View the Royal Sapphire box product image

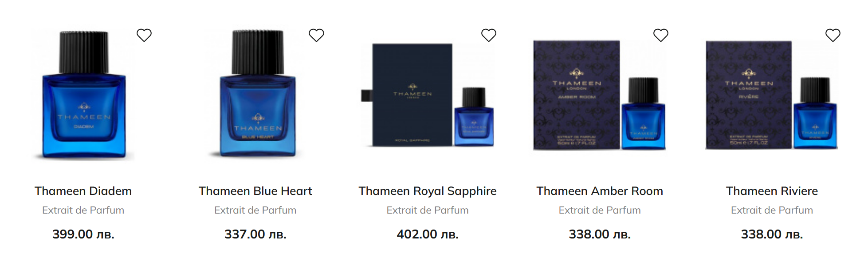[x=428, y=95]
